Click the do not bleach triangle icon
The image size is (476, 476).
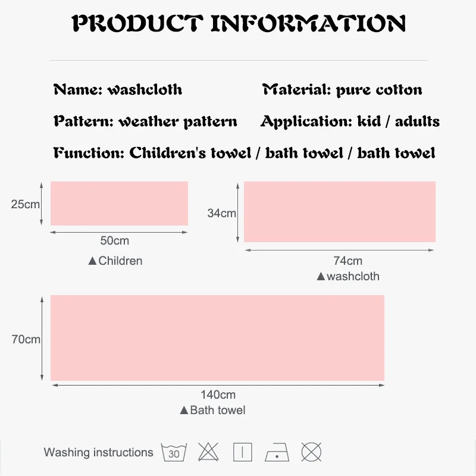[x=208, y=453]
